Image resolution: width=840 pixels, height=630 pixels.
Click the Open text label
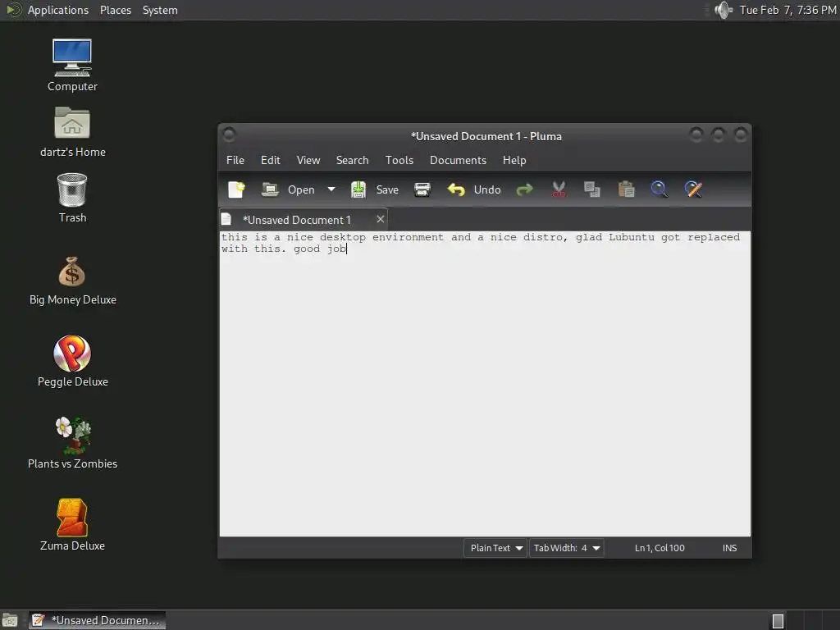click(301, 189)
